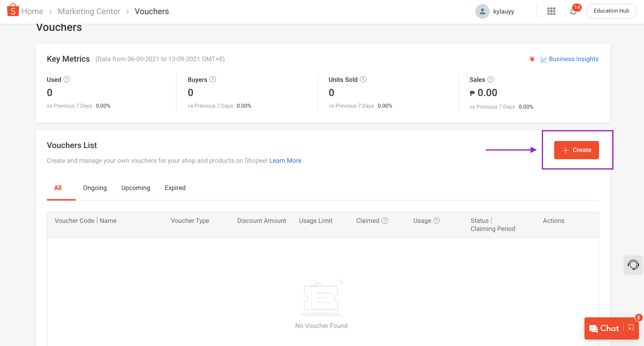The height and width of the screenshot is (346, 644).
Task: Open Education Hub
Action: (611, 11)
